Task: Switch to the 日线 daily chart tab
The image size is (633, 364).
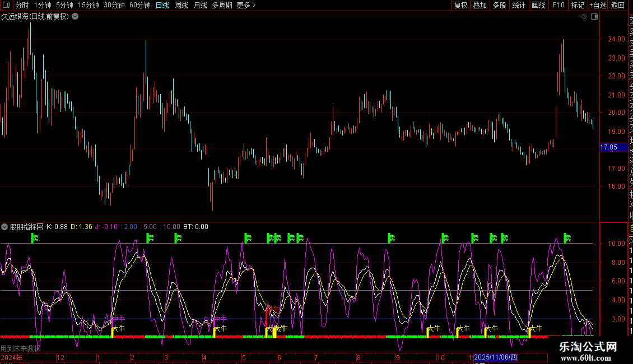Action: pos(162,5)
